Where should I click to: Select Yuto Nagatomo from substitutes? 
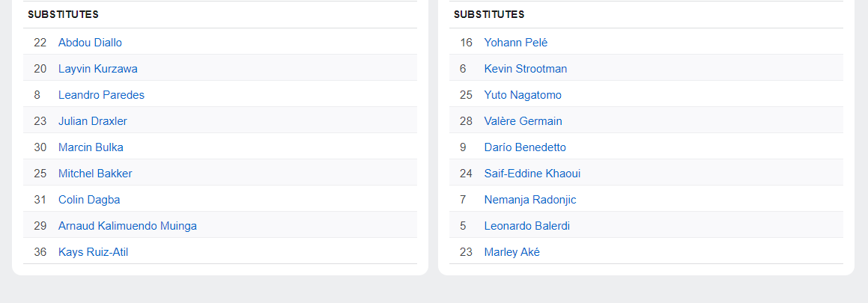point(523,95)
